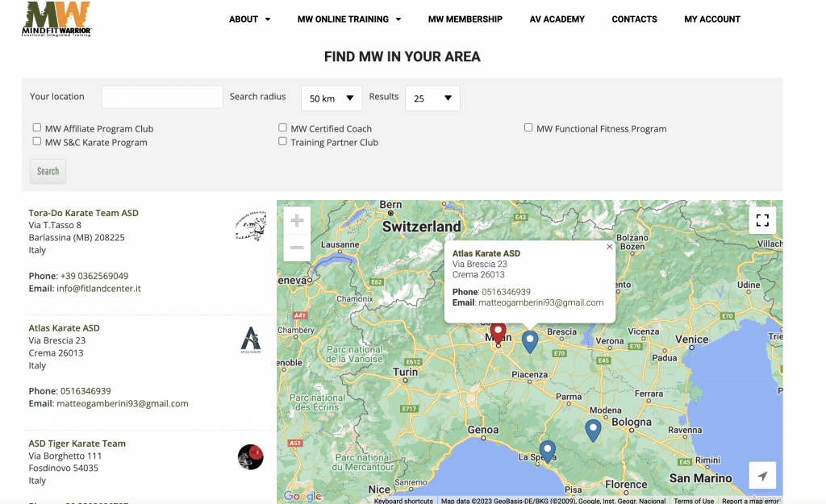826x504 pixels.
Task: Open the Tora-Do Karate Team logo image
Action: tap(251, 226)
